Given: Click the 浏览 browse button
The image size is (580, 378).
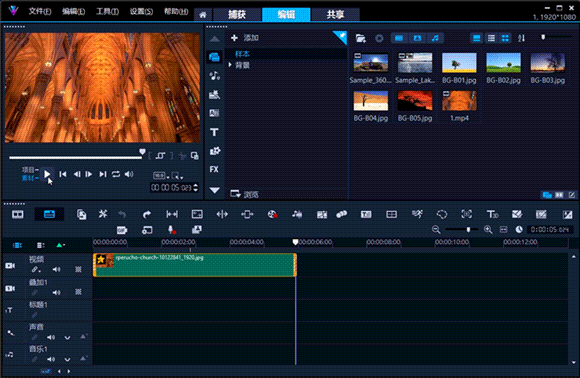Looking at the screenshot, I should 245,194.
